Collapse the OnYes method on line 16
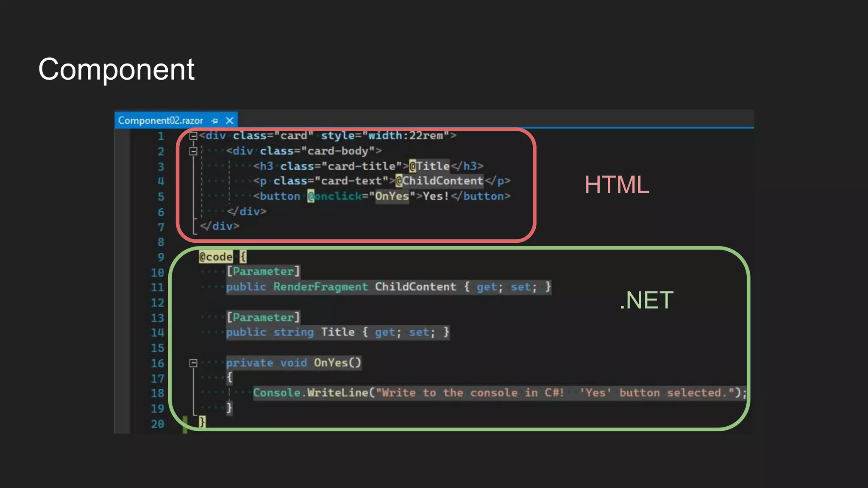This screenshot has width=868, height=488. [x=193, y=363]
